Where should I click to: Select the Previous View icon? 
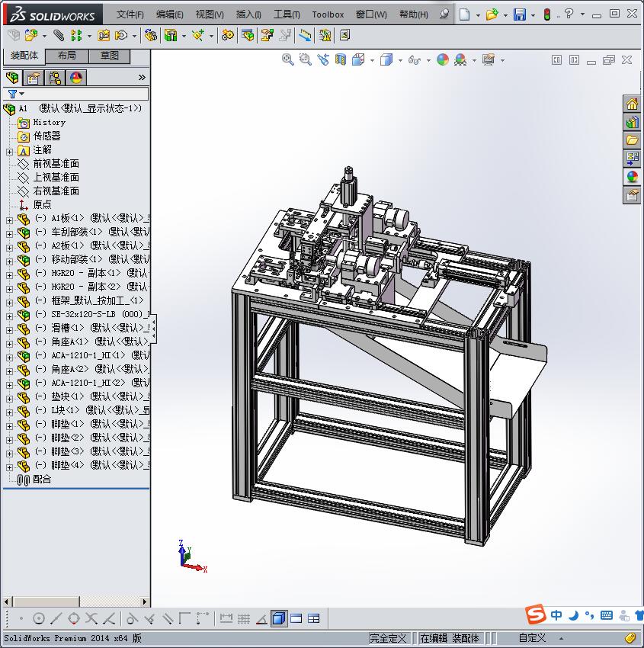323,60
